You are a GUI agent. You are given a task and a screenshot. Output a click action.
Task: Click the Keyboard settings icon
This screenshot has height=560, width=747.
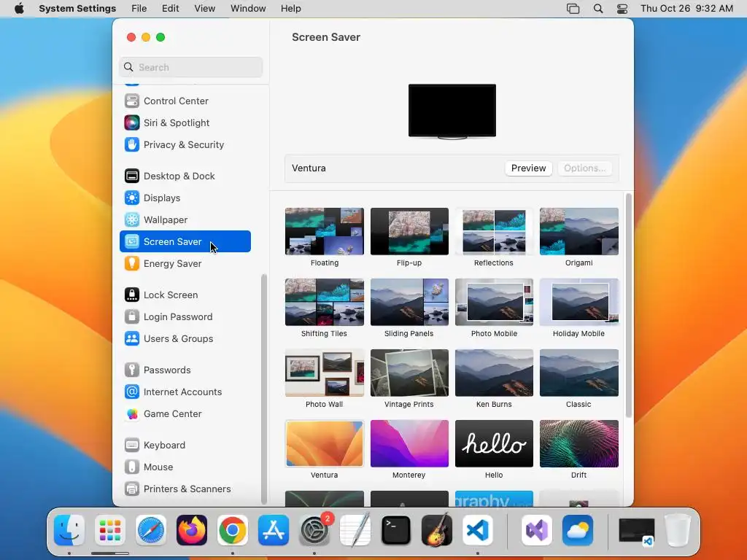click(132, 446)
